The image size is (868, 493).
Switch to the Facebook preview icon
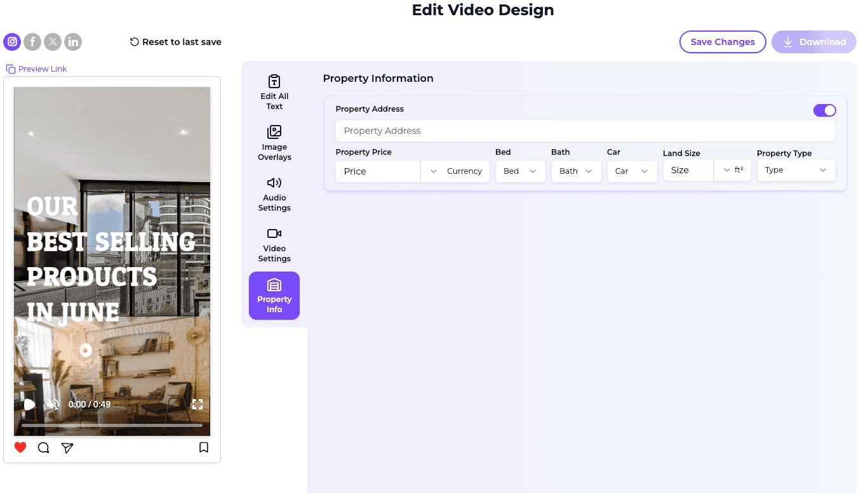(x=32, y=42)
